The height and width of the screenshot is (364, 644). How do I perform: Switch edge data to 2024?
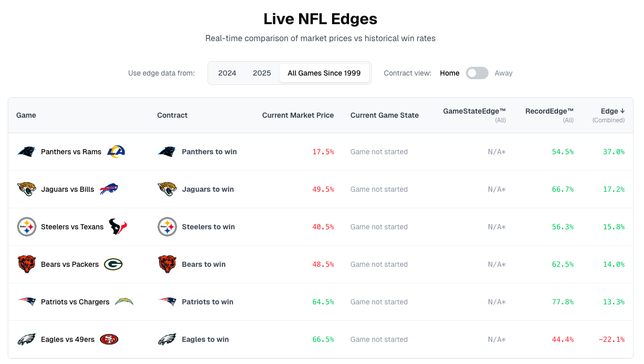click(x=227, y=73)
